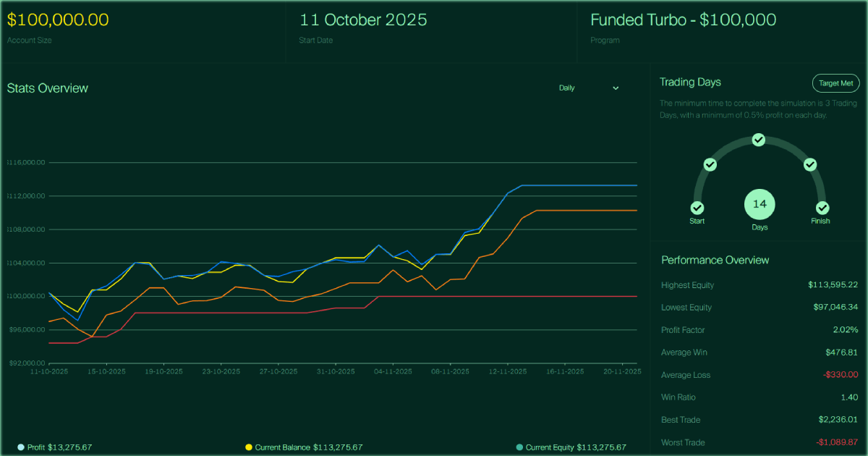Click the Current Equity $113,275.67 legend label
The image size is (868, 456).
click(576, 448)
